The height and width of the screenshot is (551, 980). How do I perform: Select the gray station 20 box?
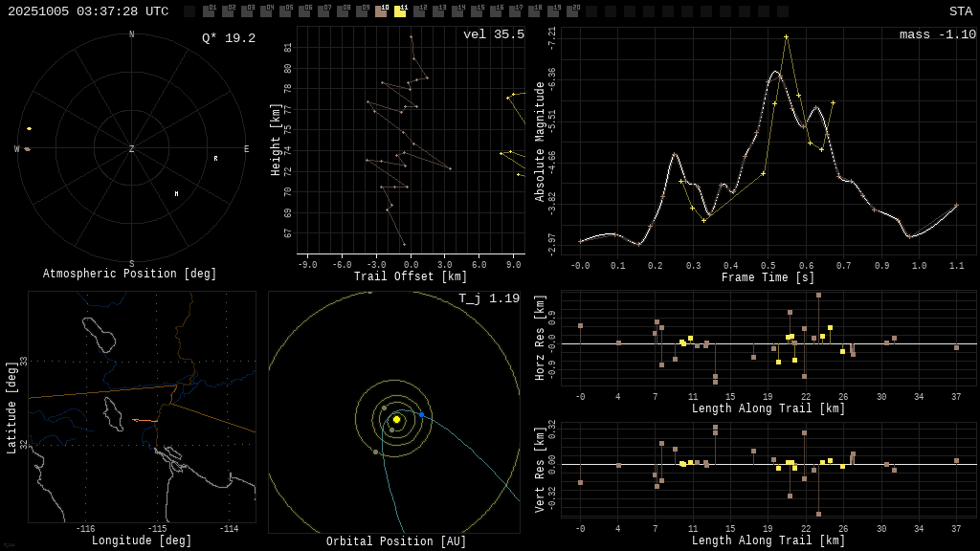pyautogui.click(x=572, y=11)
